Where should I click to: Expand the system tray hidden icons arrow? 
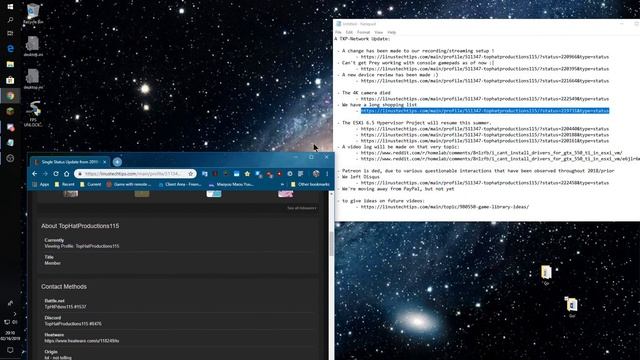point(15,314)
